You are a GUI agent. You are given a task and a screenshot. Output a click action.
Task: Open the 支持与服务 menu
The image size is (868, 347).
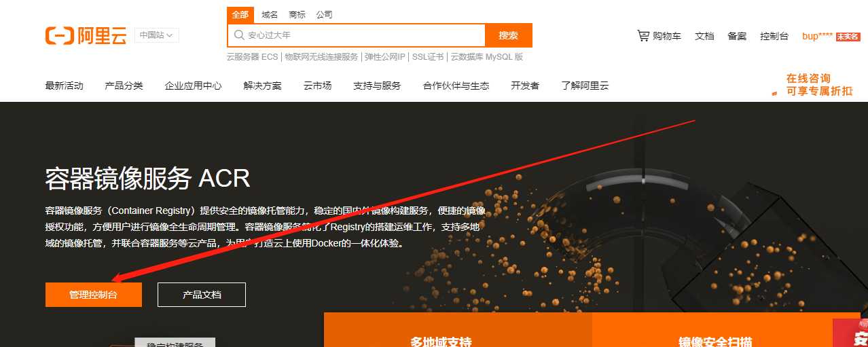coord(377,86)
